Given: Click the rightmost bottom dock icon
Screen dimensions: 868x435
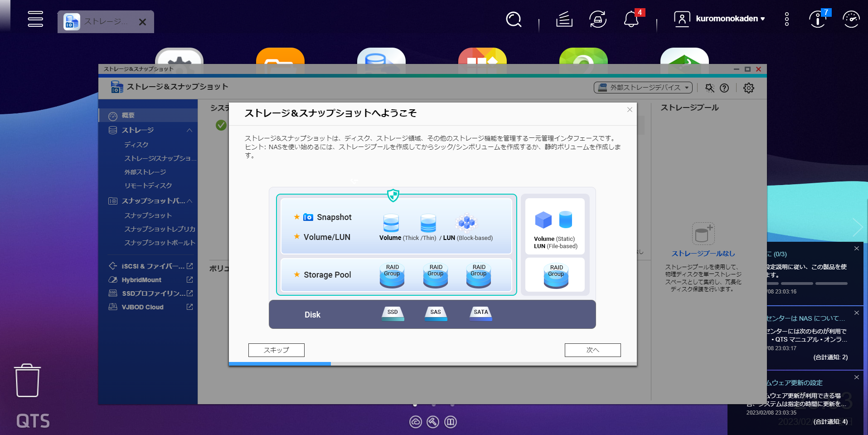Looking at the screenshot, I should click(451, 422).
